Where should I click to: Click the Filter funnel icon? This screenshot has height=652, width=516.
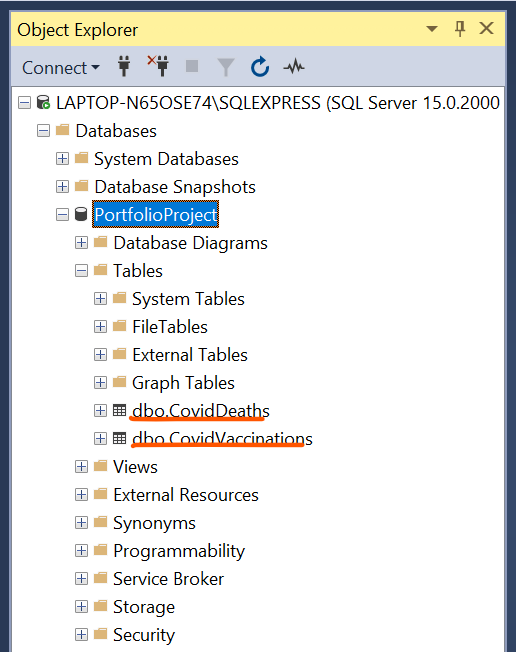(226, 67)
